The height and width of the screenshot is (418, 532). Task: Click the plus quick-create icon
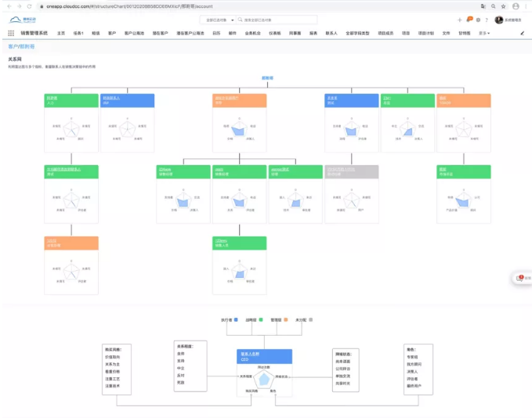click(x=459, y=20)
